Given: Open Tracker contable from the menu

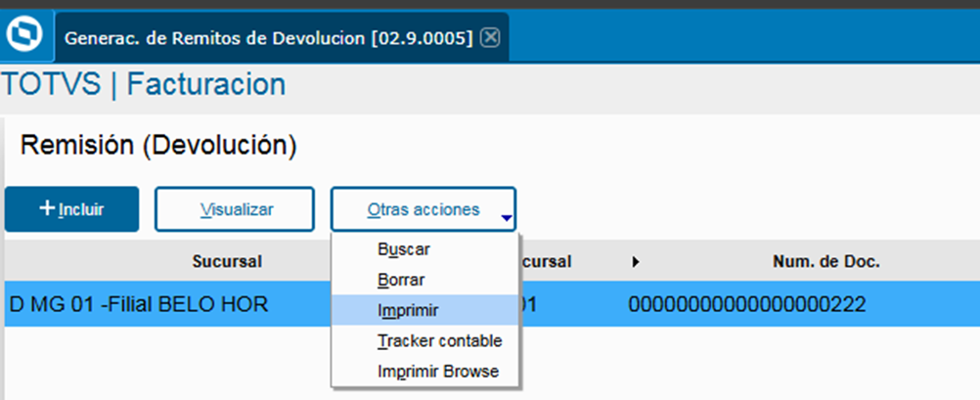Looking at the screenshot, I should coord(425,340).
